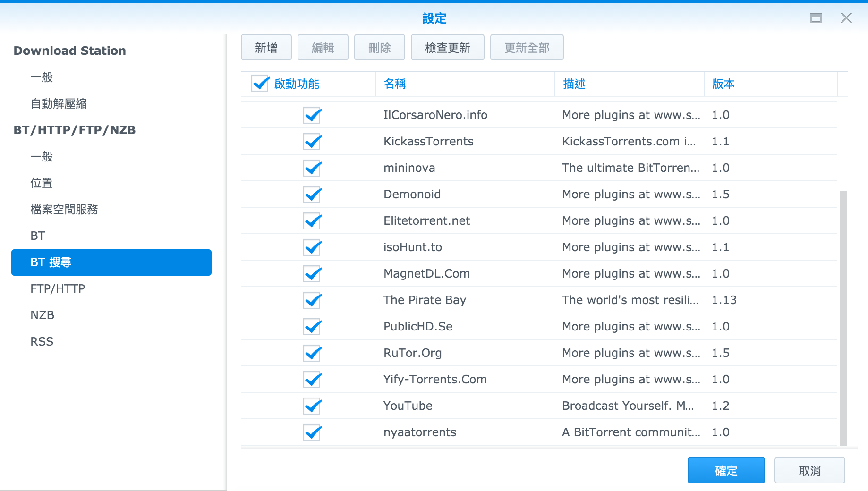Select the Yify-Torrents.Com name cell
Image resolution: width=868 pixels, height=491 pixels.
coord(435,380)
